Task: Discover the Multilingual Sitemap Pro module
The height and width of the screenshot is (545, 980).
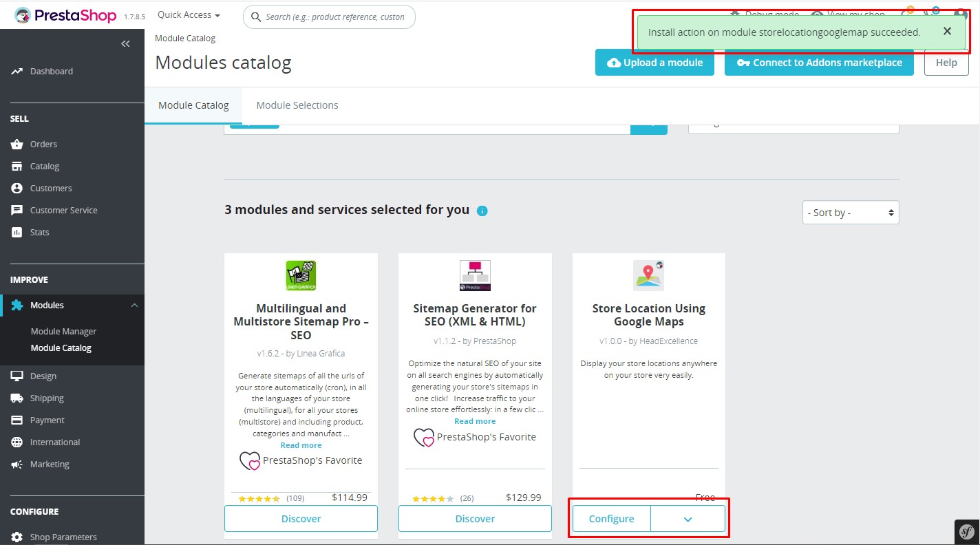Action: pyautogui.click(x=301, y=519)
